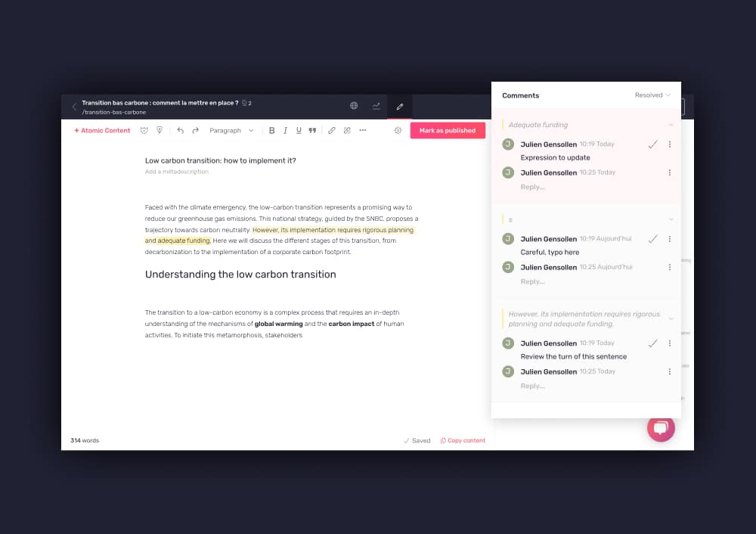Click the title Low carbon transition: how to implement it?
This screenshot has height=534, width=756.
pyautogui.click(x=220, y=160)
